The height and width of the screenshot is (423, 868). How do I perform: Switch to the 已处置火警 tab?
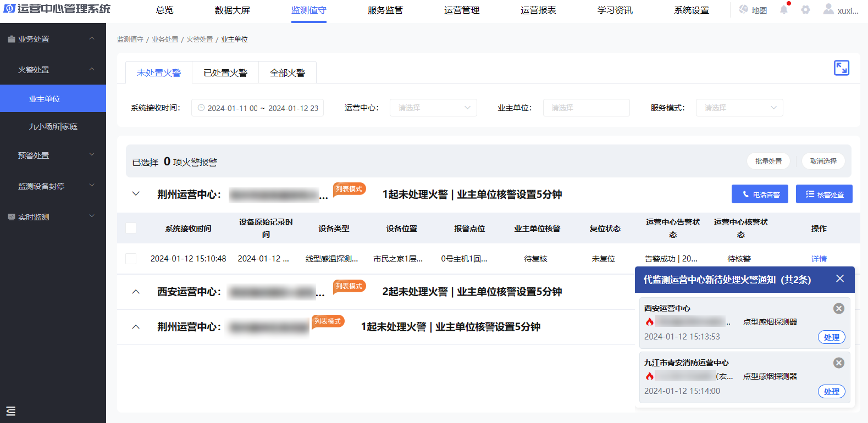225,73
